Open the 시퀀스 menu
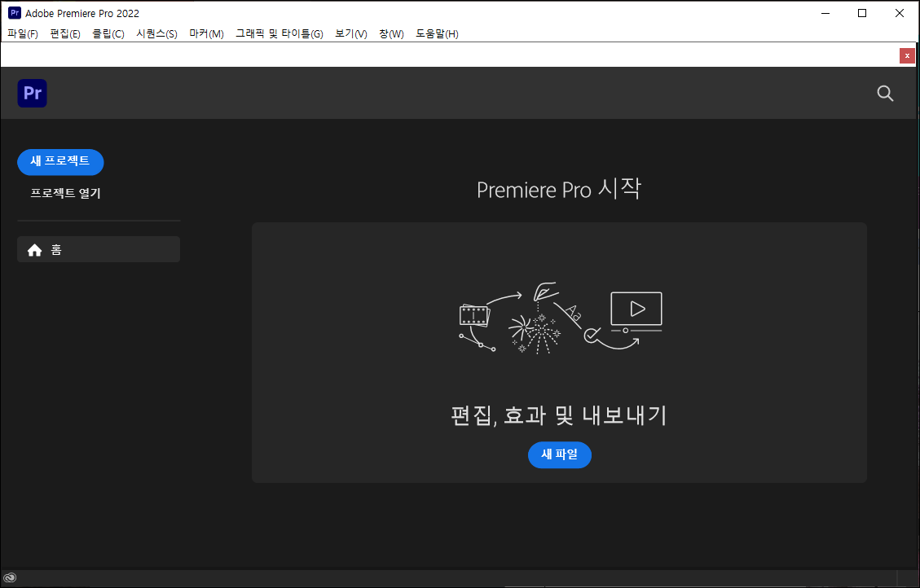This screenshot has width=920, height=588. (x=156, y=33)
